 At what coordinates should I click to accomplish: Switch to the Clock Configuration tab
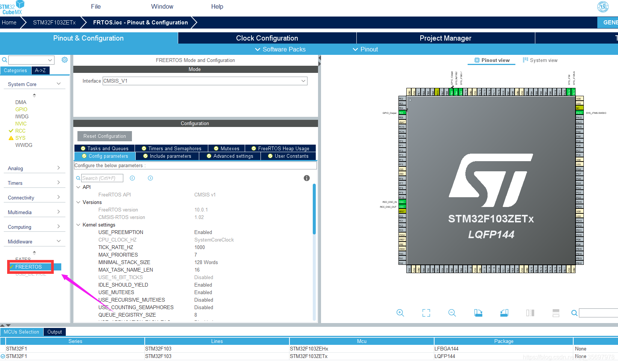tap(267, 38)
